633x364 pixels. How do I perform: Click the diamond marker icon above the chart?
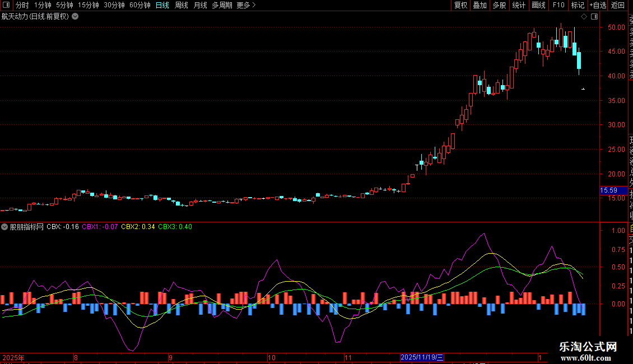pyautogui.click(x=584, y=17)
